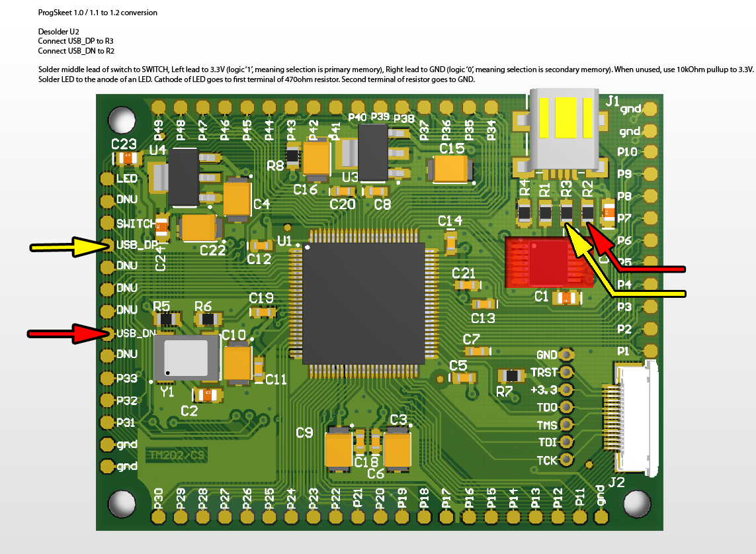Select the U3 voltage regulator
Screen dimensions: 756x554
click(x=372, y=153)
